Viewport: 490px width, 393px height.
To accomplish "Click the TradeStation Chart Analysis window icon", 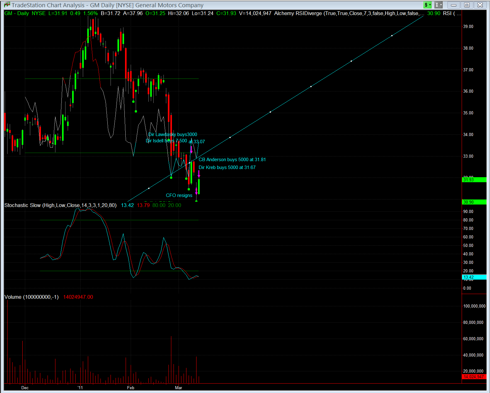I will 6,5.
